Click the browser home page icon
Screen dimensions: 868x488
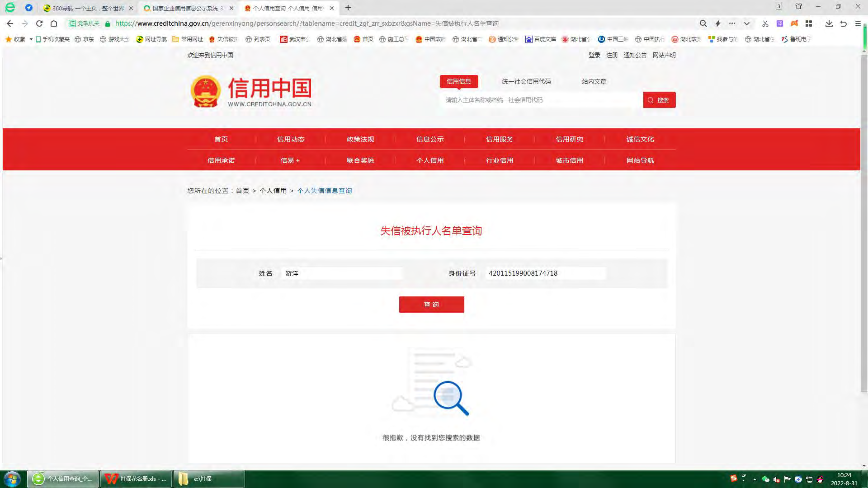54,23
